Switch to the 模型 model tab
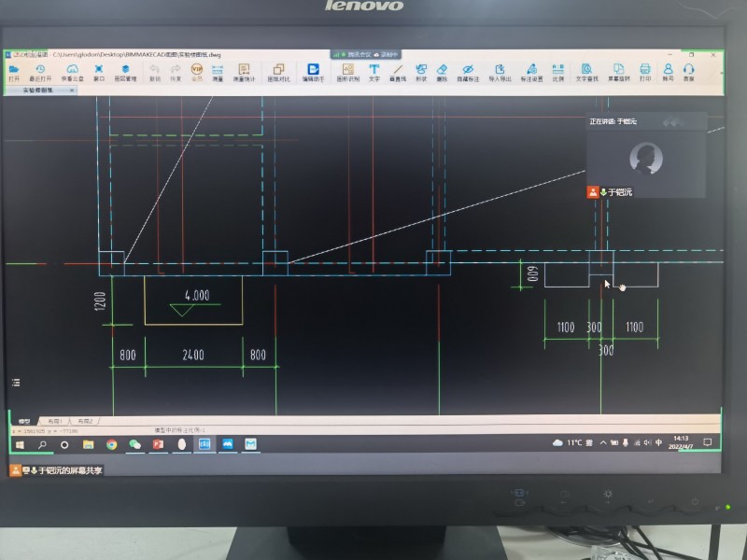Image resolution: width=747 pixels, height=560 pixels. click(25, 421)
